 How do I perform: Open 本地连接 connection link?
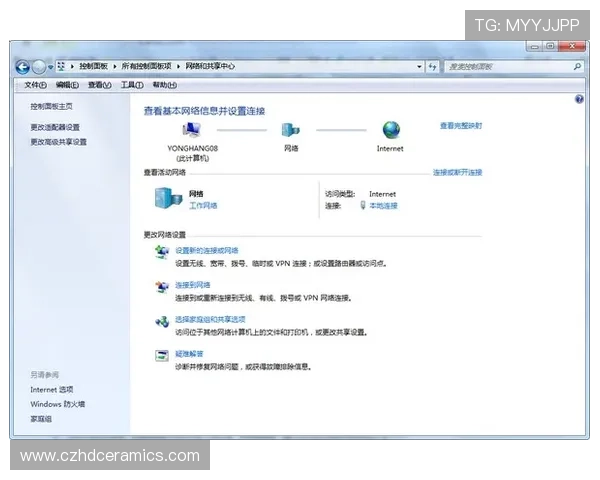pos(383,206)
